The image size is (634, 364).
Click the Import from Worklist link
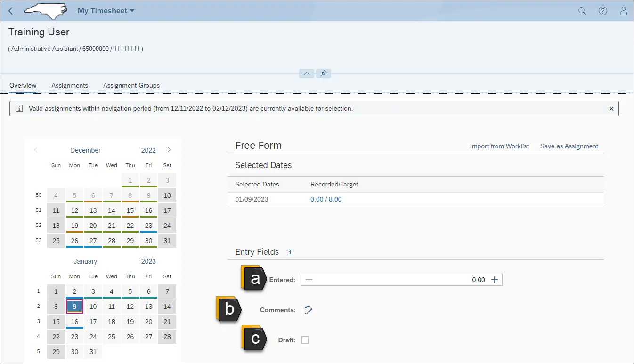point(499,146)
